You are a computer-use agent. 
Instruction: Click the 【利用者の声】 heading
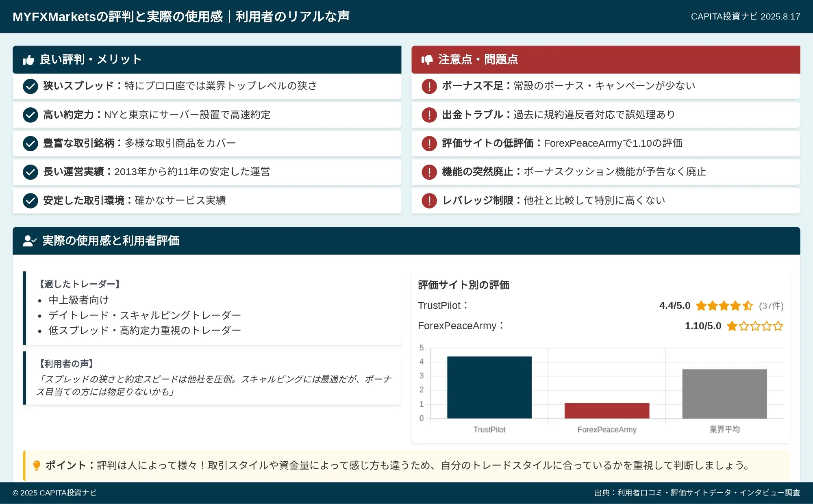click(x=66, y=364)
